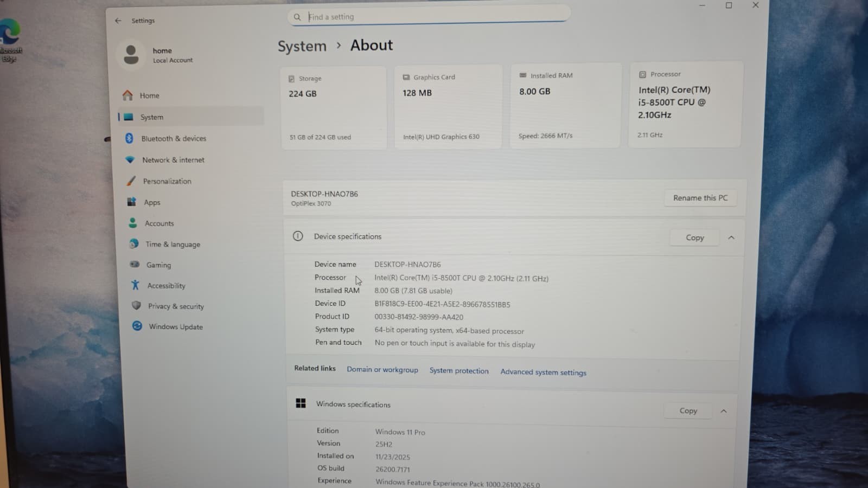Click the Find a setting search box

[x=429, y=16]
